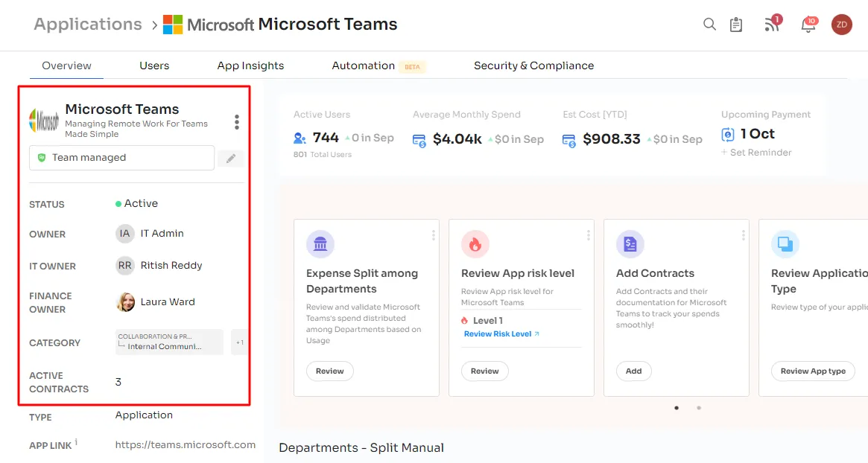868x463 pixels.
Task: Click the bank icon on Expense Split card
Action: pyautogui.click(x=320, y=244)
